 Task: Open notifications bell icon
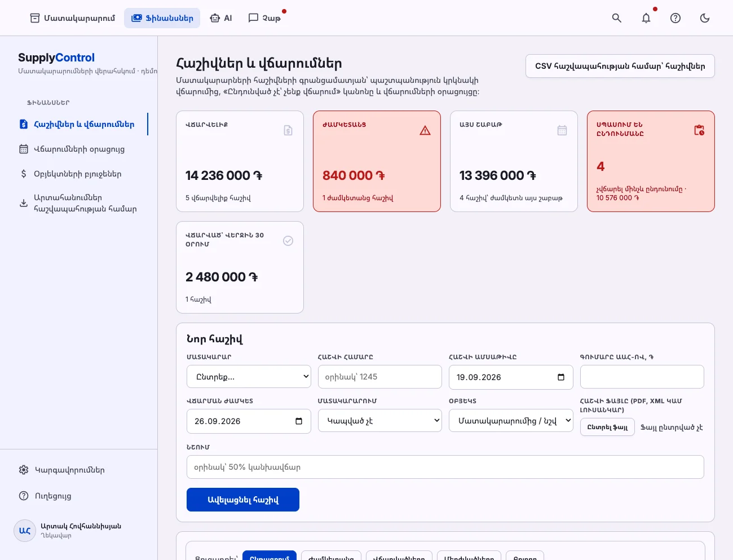click(x=646, y=18)
